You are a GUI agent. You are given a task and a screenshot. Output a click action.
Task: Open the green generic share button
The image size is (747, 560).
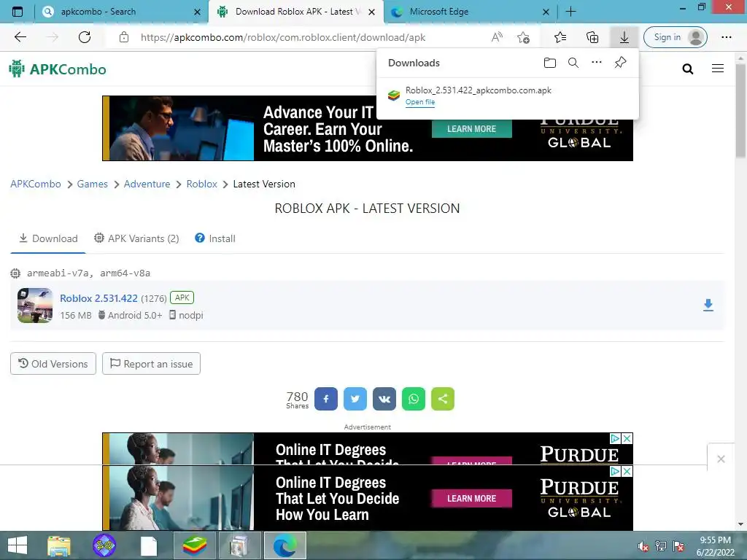tap(443, 399)
